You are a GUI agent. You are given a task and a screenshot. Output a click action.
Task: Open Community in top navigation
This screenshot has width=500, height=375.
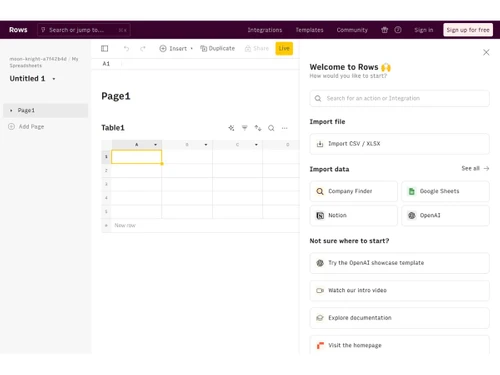coord(352,30)
